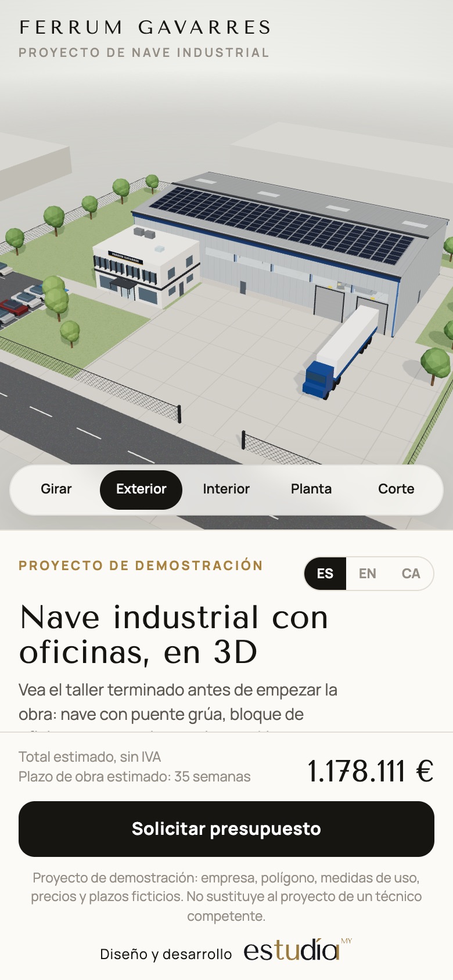Open the Planta floor plan view
This screenshot has width=453, height=980.
[x=311, y=489]
